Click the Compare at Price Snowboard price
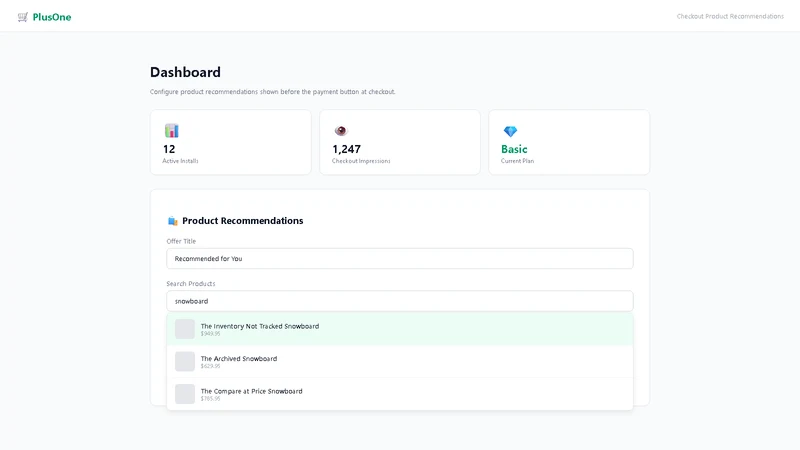800x450 pixels. [210, 398]
